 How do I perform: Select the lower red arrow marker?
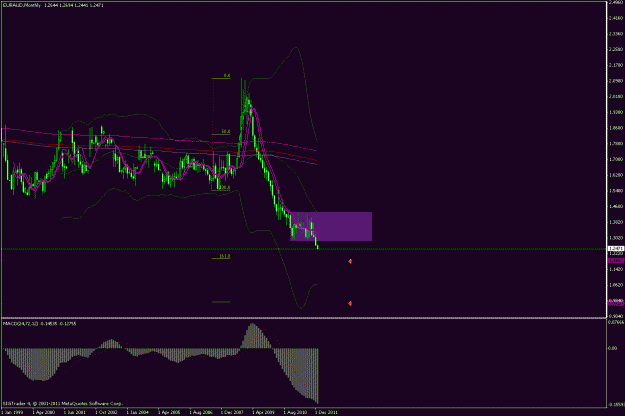(350, 303)
